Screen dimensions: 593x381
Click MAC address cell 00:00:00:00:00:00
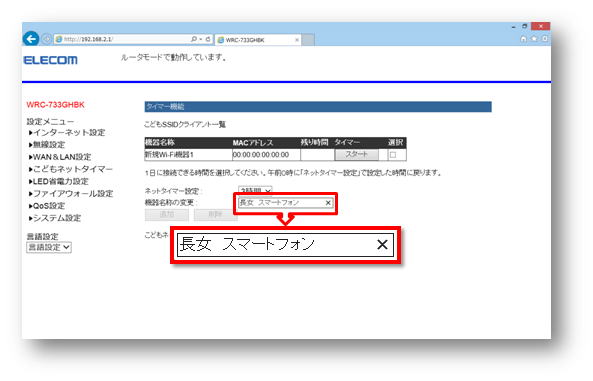pos(266,155)
